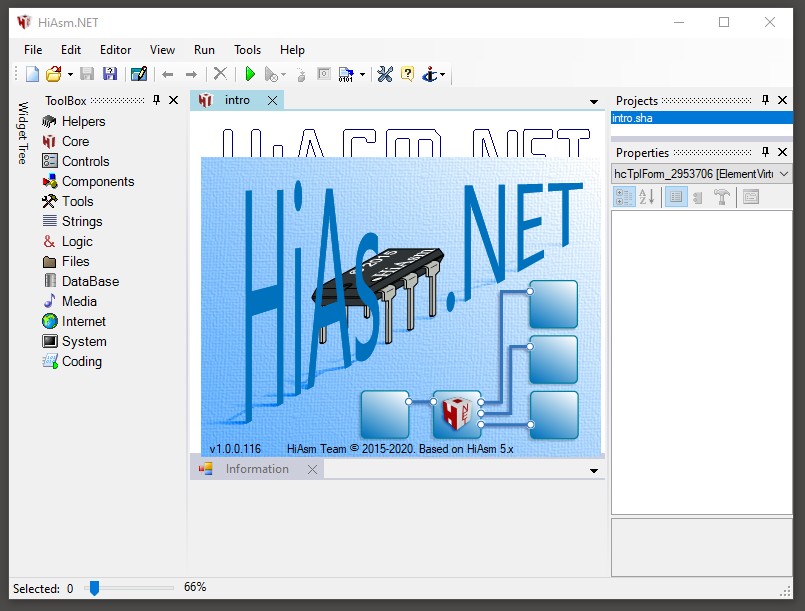Viewport: 805px width, 611px height.
Task: Click the wrench and screwdriver settings icon
Action: click(385, 74)
